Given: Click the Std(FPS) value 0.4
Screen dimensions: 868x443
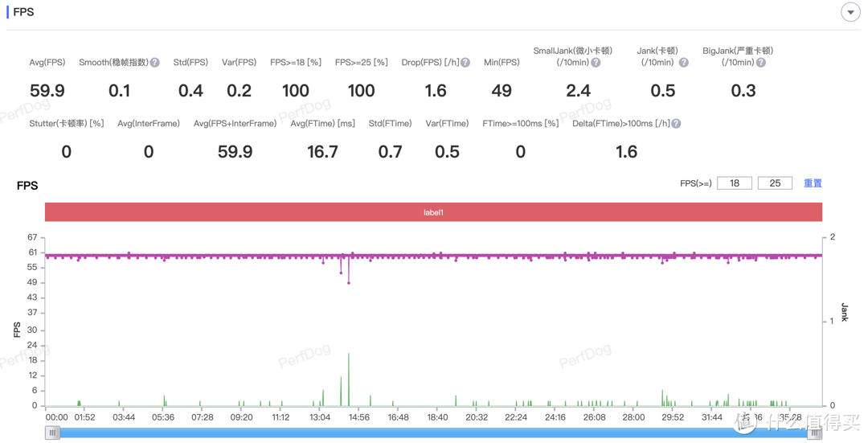Looking at the screenshot, I should 190,91.
